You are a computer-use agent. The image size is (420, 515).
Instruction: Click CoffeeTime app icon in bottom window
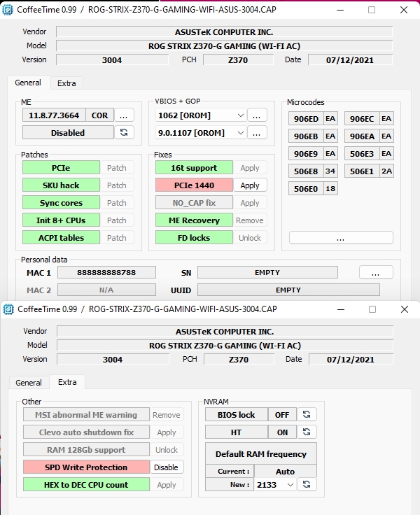click(8, 309)
